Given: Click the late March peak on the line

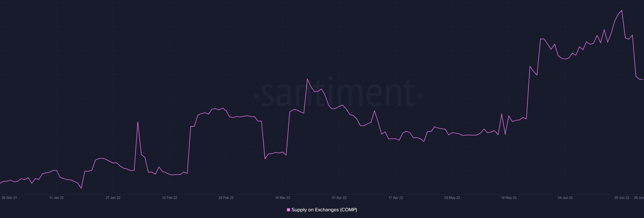Looking at the screenshot, I should pos(307,79).
